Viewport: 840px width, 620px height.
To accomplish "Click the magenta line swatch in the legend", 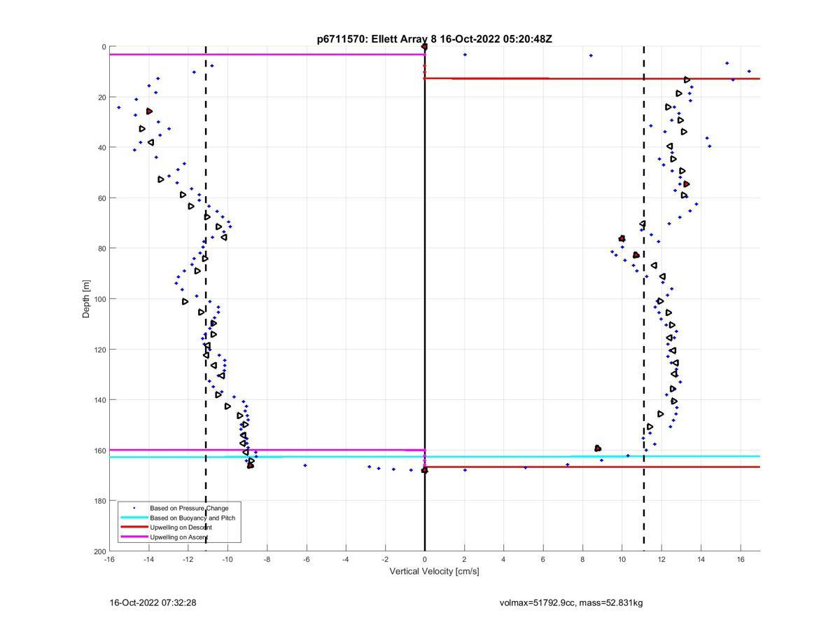I will click(134, 537).
